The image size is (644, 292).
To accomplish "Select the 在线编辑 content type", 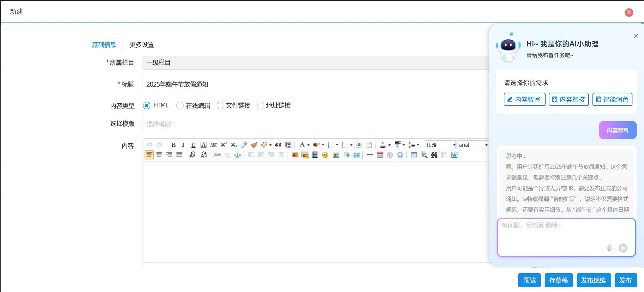I will click(180, 106).
